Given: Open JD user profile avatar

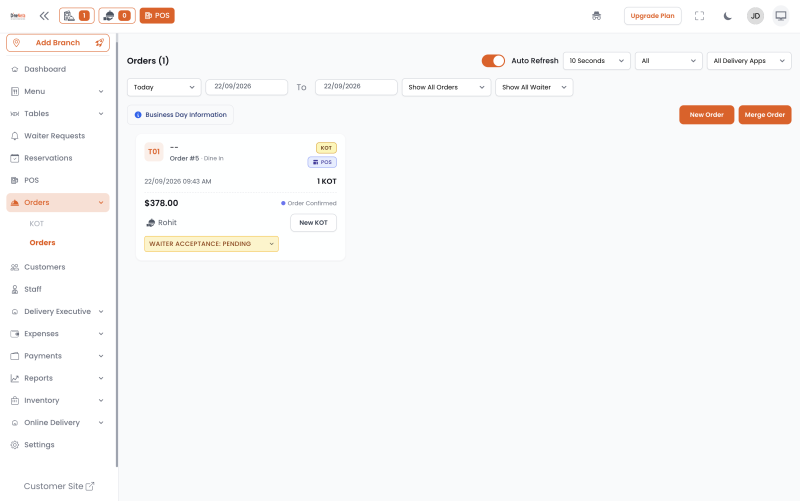Looking at the screenshot, I should click(x=755, y=16).
